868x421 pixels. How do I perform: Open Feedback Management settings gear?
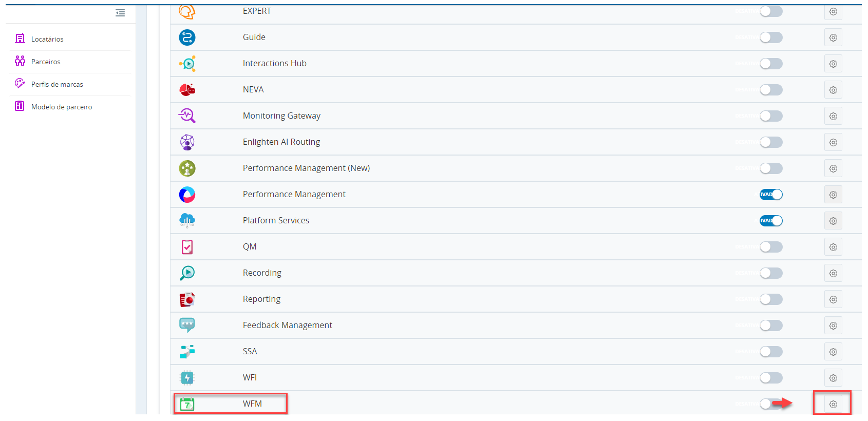click(833, 326)
